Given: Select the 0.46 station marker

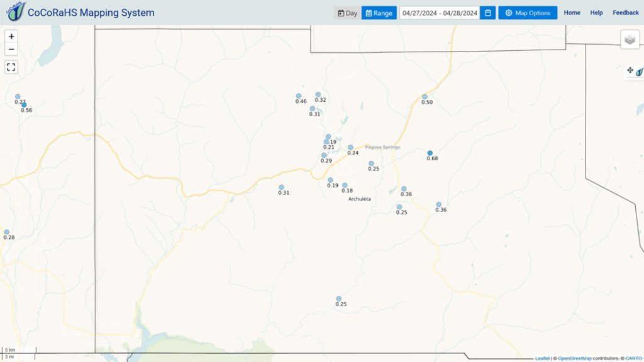Looking at the screenshot, I should coord(299,96).
